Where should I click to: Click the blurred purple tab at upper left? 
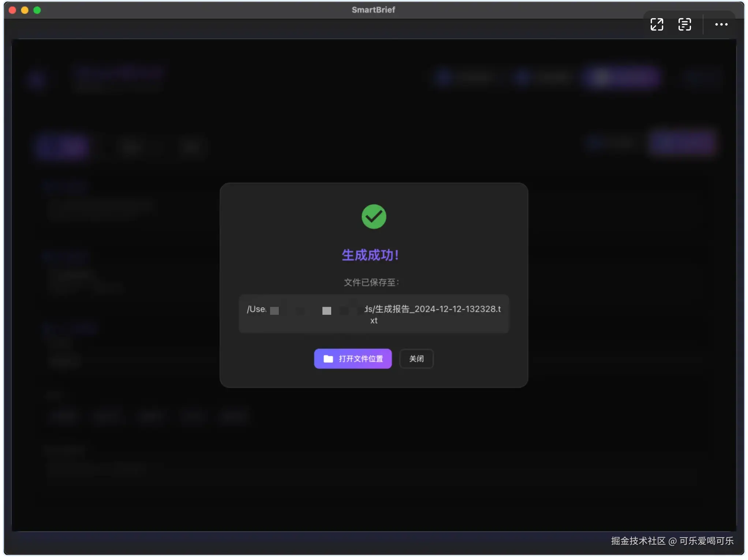63,147
